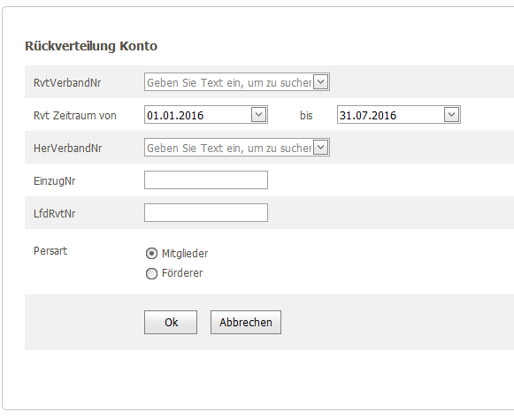This screenshot has width=514, height=420.
Task: Click inside the HerVerbandNr search text box
Action: coord(229,148)
